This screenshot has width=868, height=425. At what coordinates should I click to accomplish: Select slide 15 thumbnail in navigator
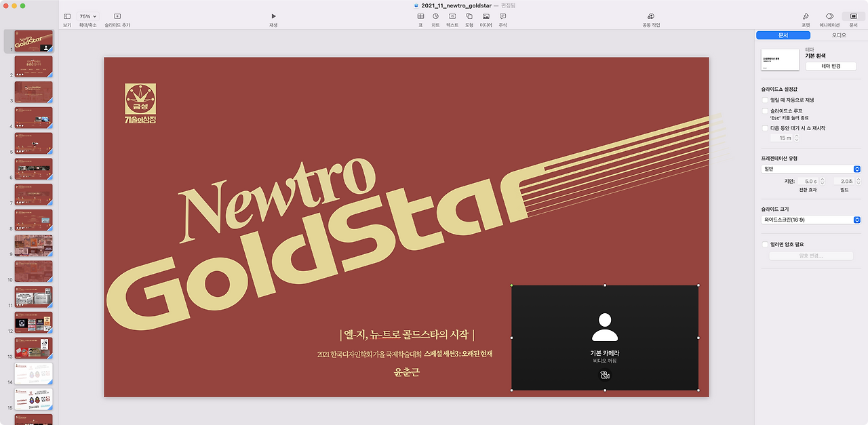coord(33,399)
